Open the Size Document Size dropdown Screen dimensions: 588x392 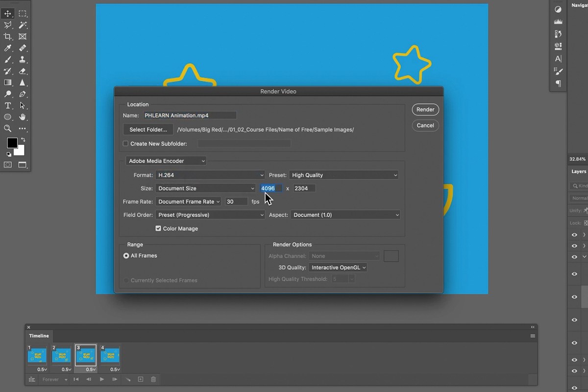tap(205, 188)
